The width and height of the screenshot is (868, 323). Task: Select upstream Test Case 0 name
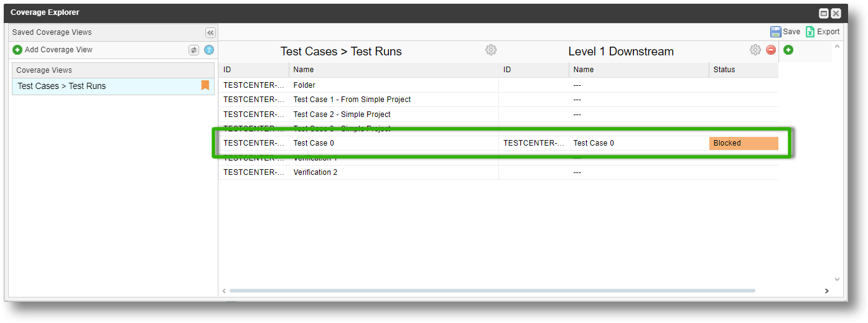click(314, 143)
